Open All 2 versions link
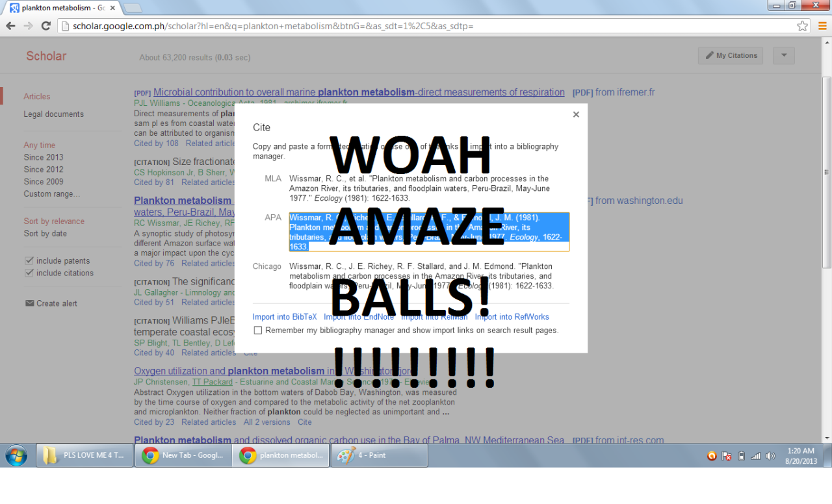Image resolution: width=832 pixels, height=504 pixels. coord(267,422)
